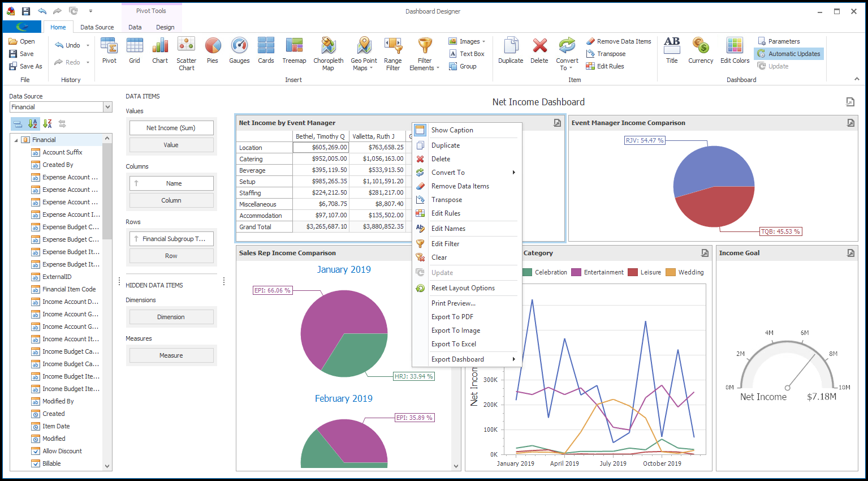Insert a Pies item
The width and height of the screenshot is (868, 481).
[213, 51]
